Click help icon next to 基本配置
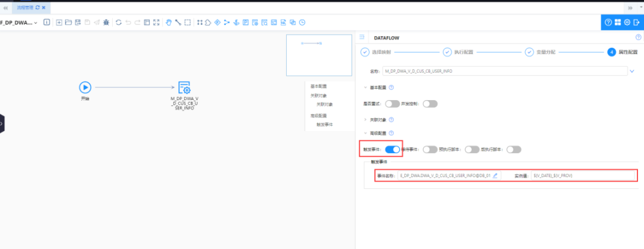Image resolution: width=644 pixels, height=249 pixels. coord(391,88)
